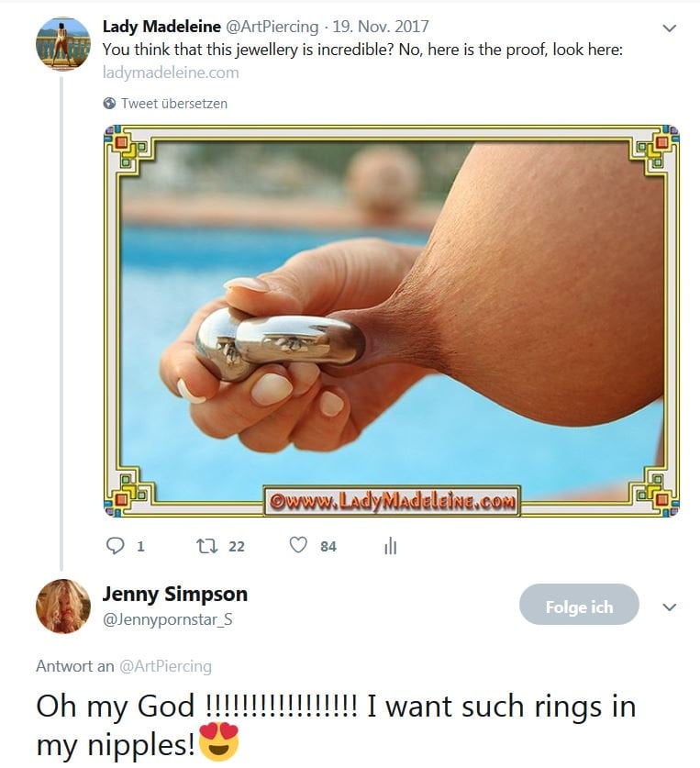
Task: Open the @Jennypornstar_S handle
Action: [x=168, y=619]
